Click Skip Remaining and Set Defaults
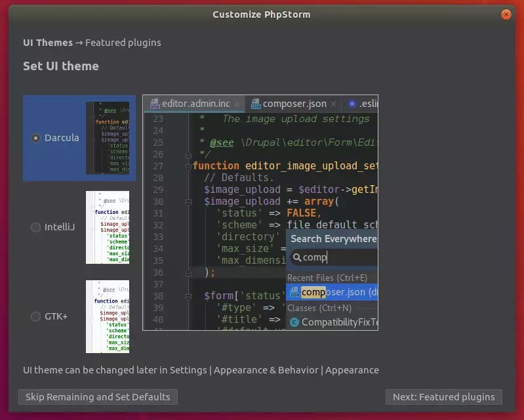This screenshot has height=420, width=524. tap(98, 397)
